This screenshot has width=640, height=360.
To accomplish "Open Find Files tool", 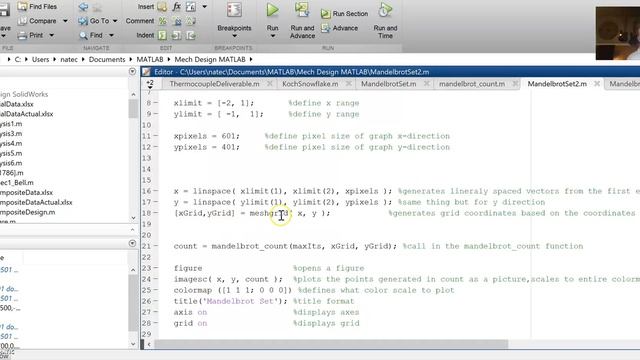I will (x=37, y=7).
